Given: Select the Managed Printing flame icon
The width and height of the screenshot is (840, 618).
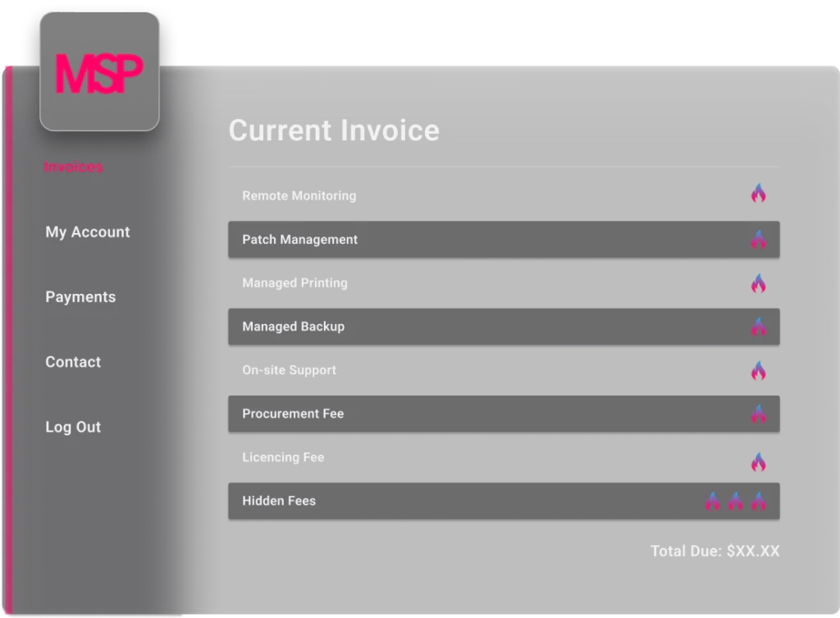Looking at the screenshot, I should (758, 284).
